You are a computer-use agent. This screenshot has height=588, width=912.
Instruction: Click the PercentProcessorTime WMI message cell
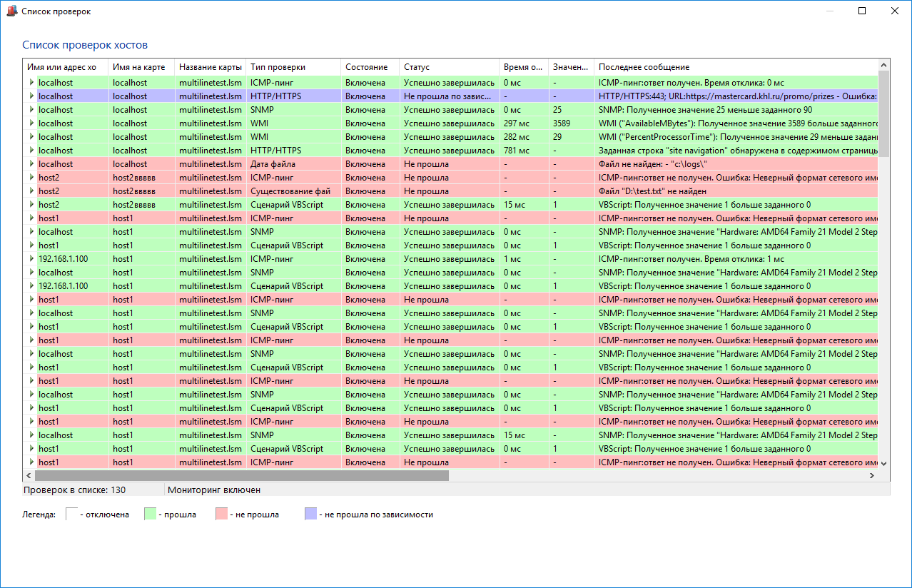736,137
